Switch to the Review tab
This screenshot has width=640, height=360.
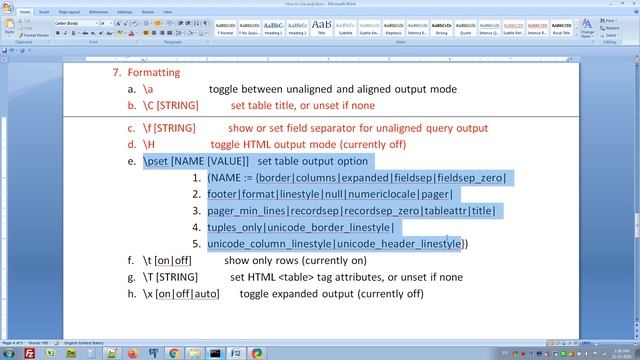pyautogui.click(x=148, y=12)
